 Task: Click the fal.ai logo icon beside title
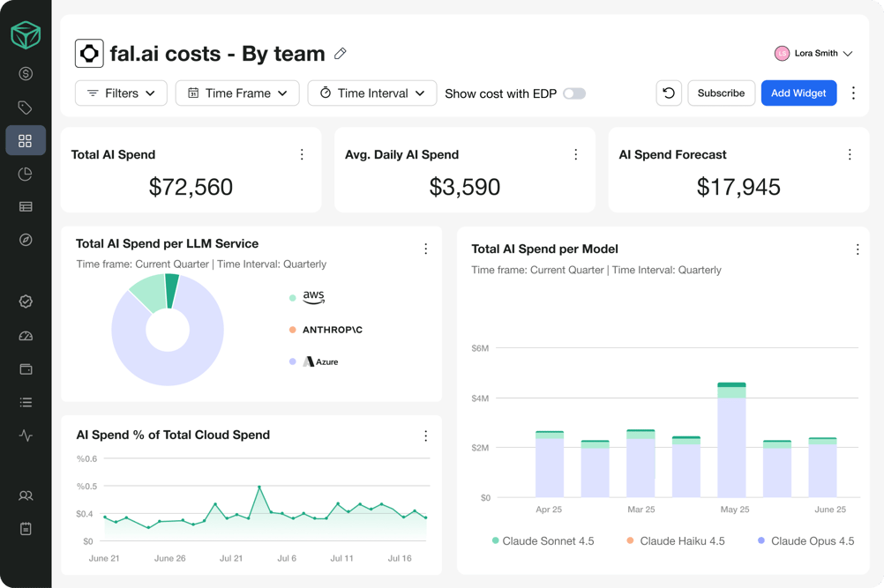pyautogui.click(x=89, y=54)
